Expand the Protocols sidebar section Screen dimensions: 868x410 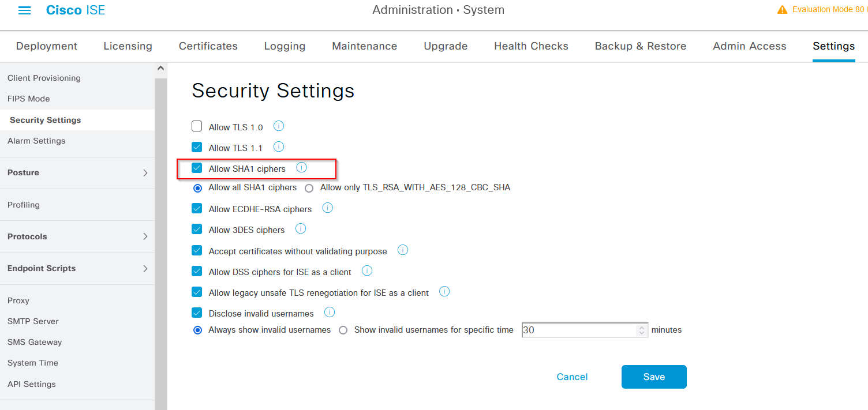pos(77,236)
